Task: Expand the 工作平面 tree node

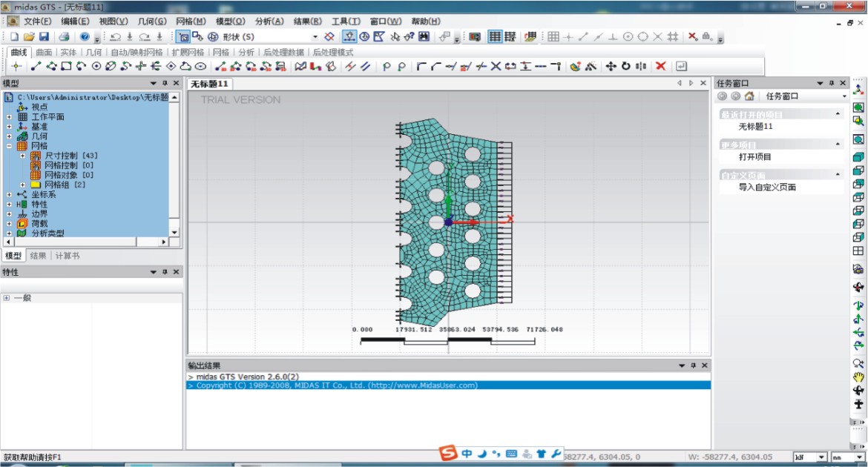Action: coord(9,117)
